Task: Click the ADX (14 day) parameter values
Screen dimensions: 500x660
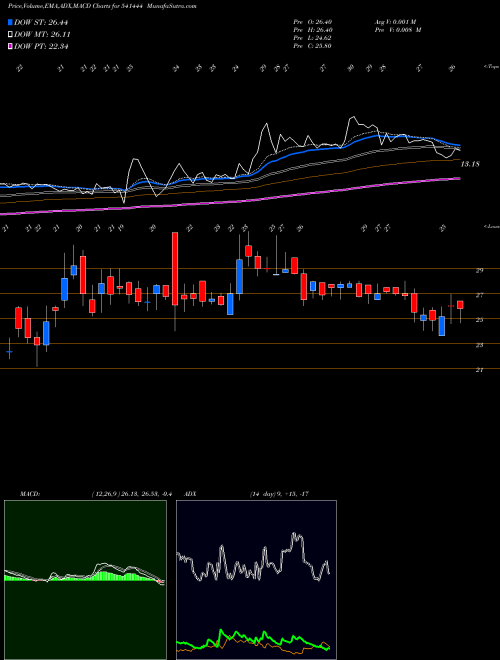Action: [x=279, y=494]
